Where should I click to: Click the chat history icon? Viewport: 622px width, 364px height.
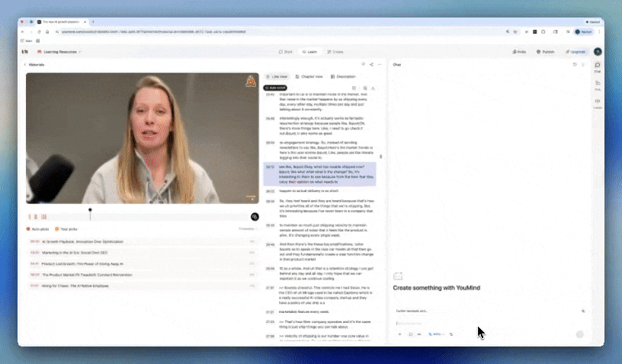[x=574, y=65]
